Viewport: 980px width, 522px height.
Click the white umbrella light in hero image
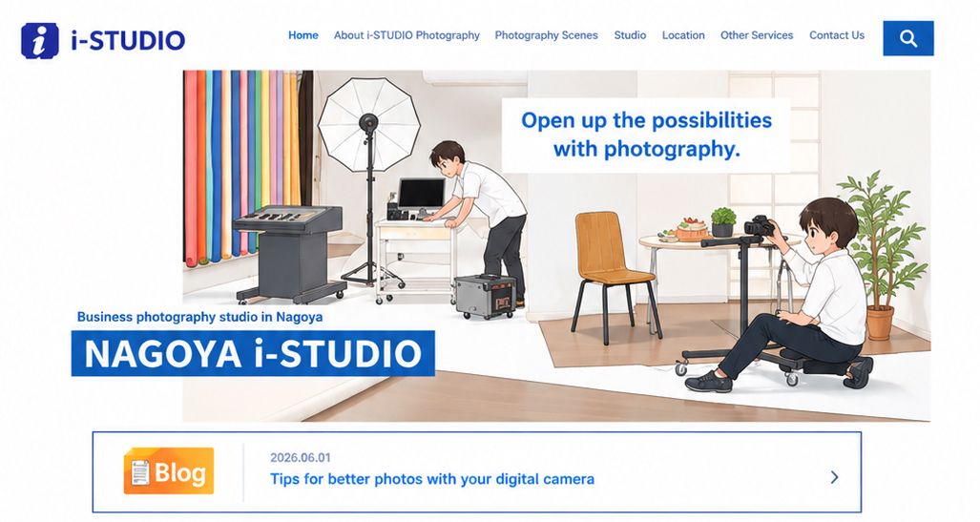tap(368, 124)
